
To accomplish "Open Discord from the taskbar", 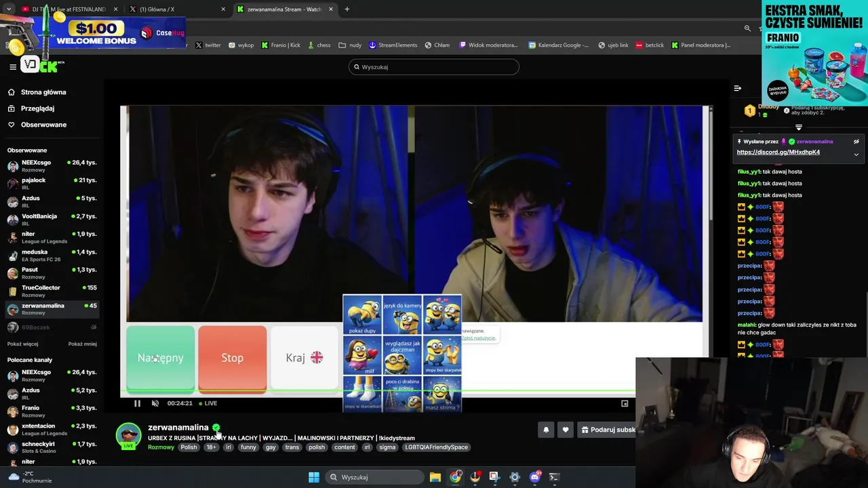I will [x=534, y=477].
